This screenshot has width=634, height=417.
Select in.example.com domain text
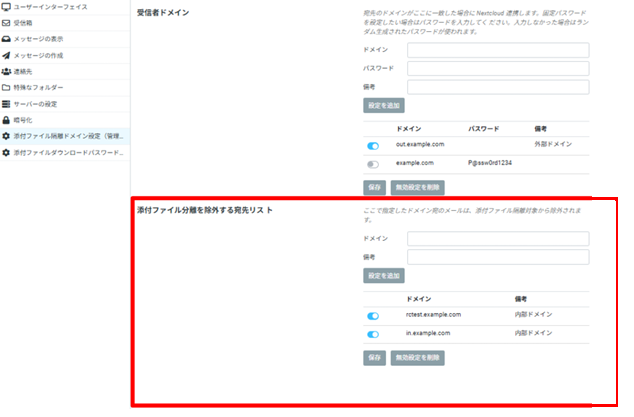click(428, 333)
